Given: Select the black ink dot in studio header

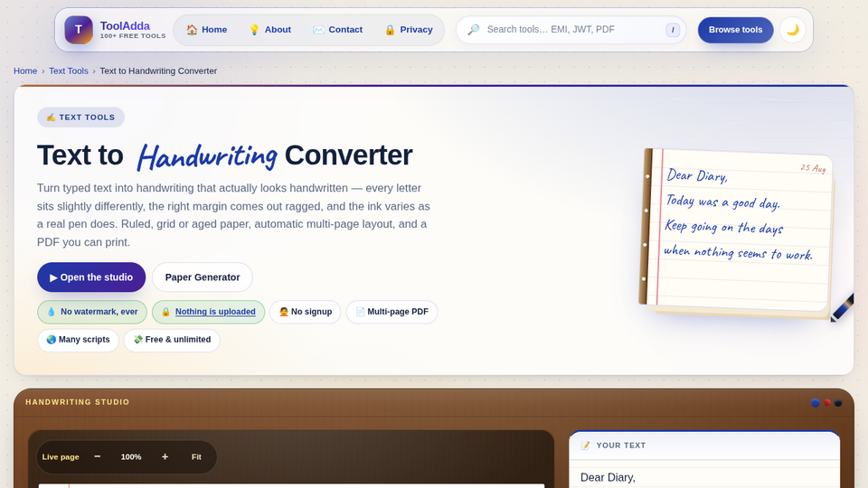Looking at the screenshot, I should click(x=838, y=403).
